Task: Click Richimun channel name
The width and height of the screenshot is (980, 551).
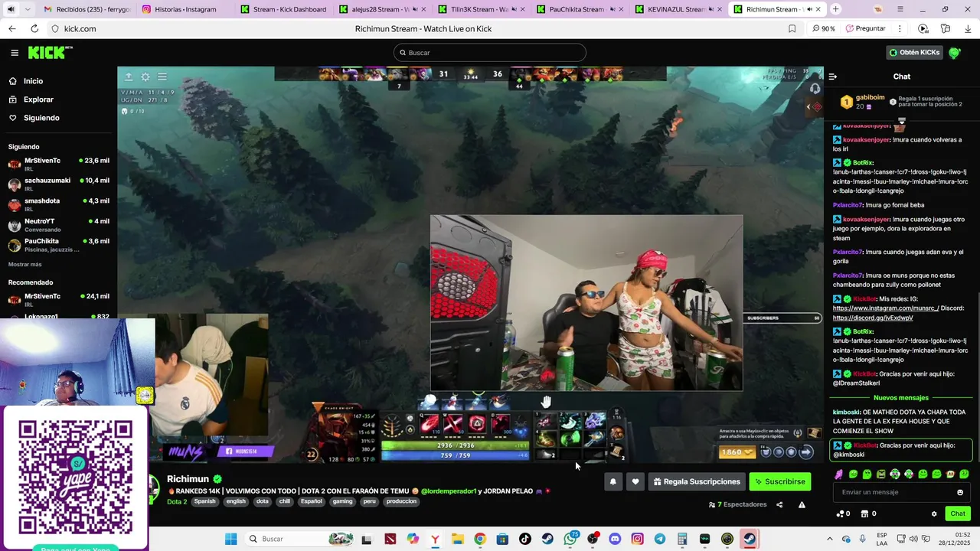Action: tap(188, 479)
